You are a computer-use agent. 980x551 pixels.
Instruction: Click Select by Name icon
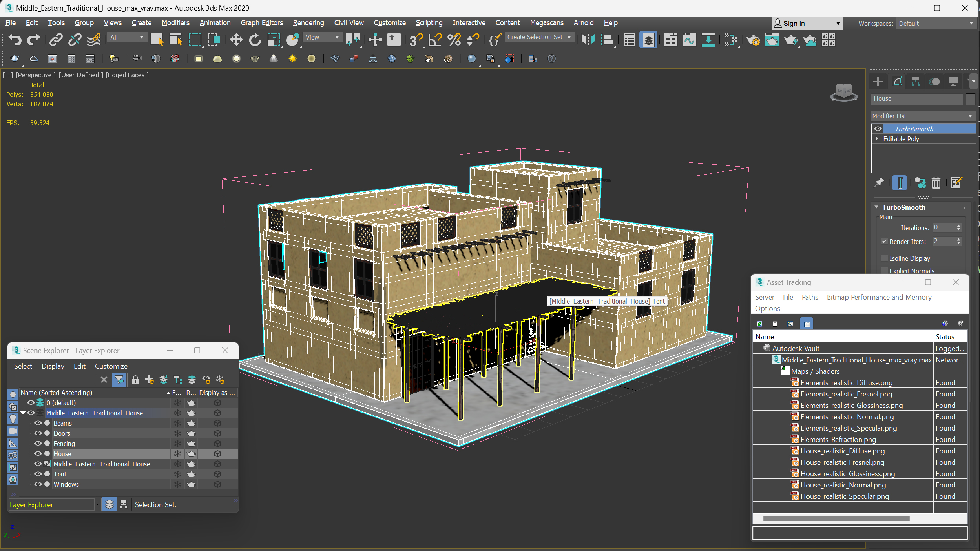[176, 40]
